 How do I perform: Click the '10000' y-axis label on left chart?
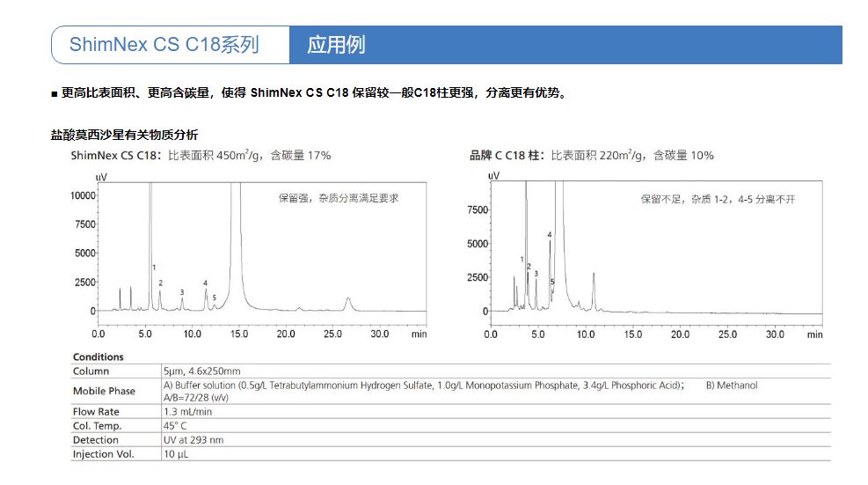pyautogui.click(x=83, y=195)
